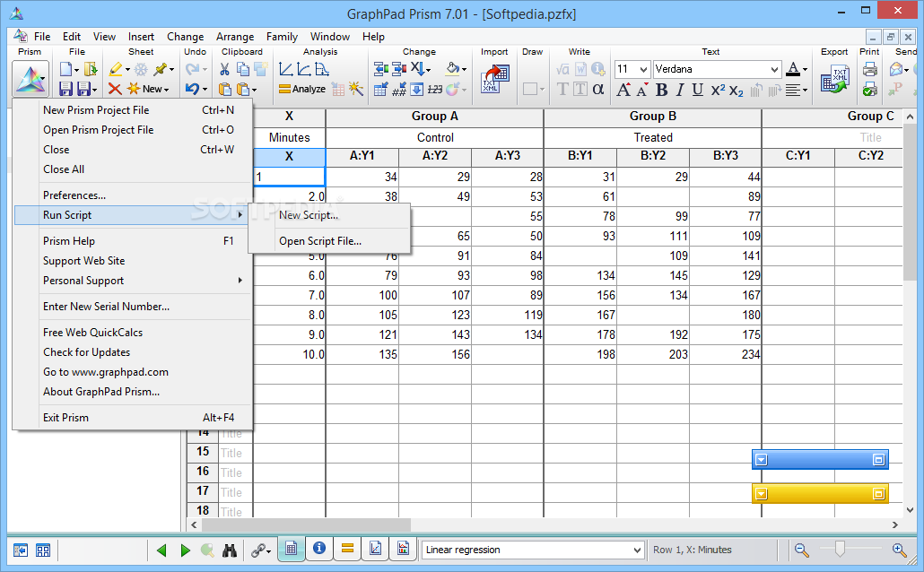Open the merge file icon in File group
This screenshot has width=924, height=572.
point(90,70)
